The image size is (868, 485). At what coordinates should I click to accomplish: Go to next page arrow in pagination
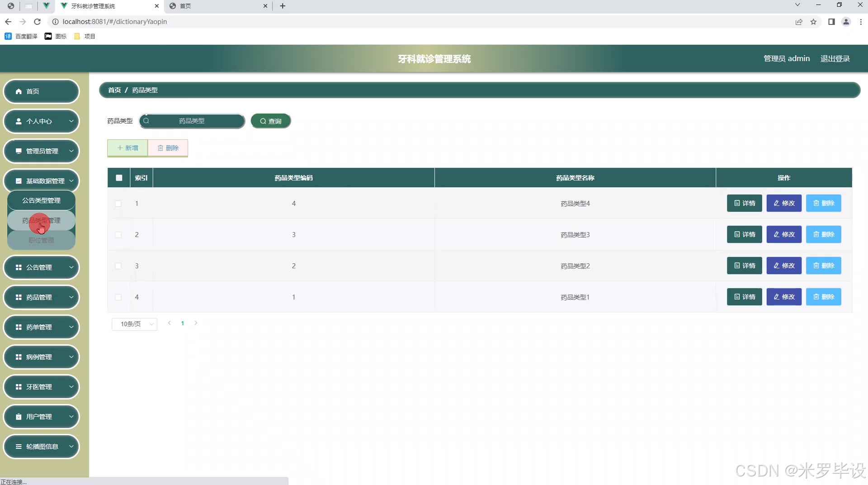click(x=196, y=323)
